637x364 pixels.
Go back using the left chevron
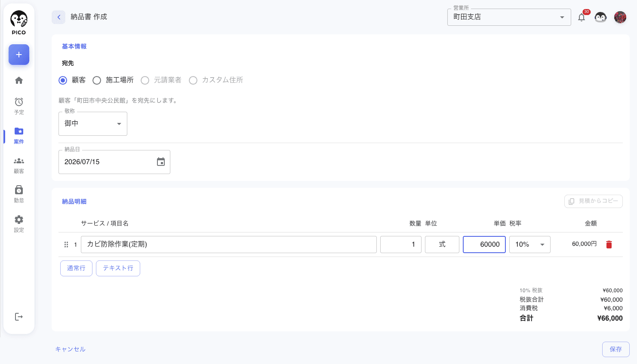tap(59, 17)
